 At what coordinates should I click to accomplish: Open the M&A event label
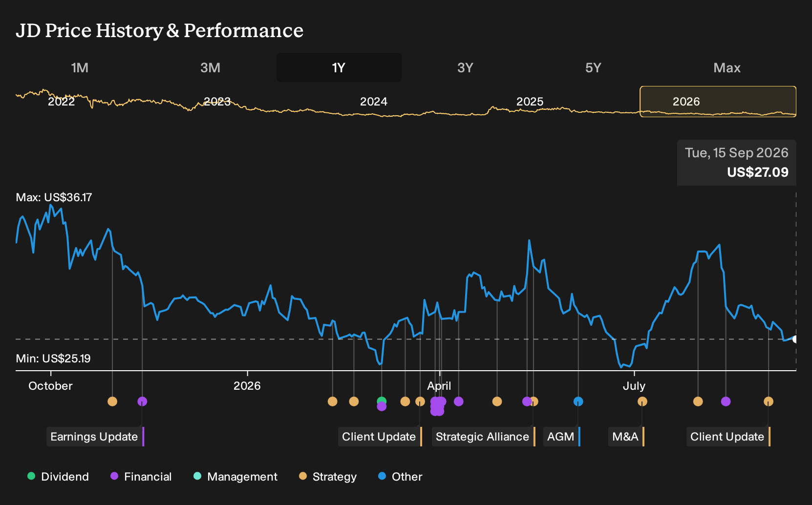point(626,437)
